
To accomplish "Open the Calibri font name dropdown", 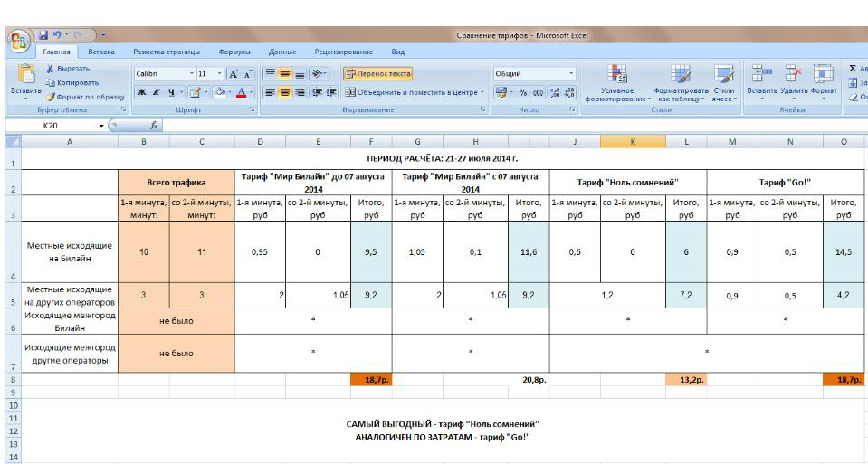I will pos(193,73).
